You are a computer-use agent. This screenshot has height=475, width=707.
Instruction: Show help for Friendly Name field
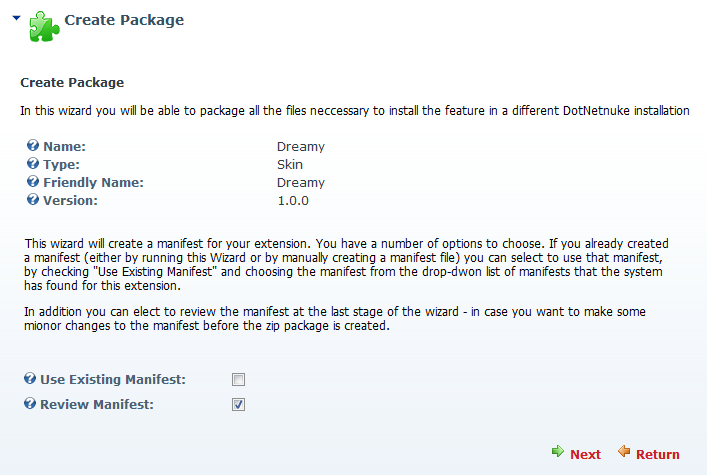coord(33,181)
